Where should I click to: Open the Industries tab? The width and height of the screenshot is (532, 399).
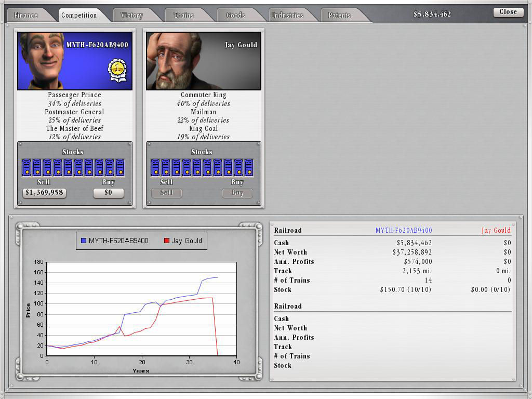287,15
